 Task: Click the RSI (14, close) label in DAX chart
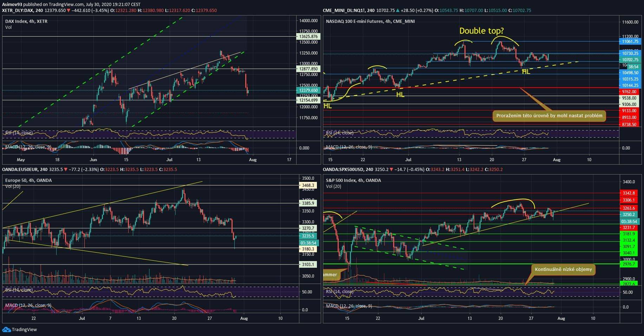(x=19, y=133)
